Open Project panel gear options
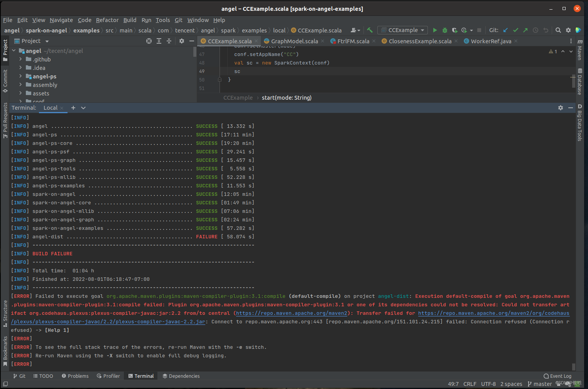 [x=182, y=41]
